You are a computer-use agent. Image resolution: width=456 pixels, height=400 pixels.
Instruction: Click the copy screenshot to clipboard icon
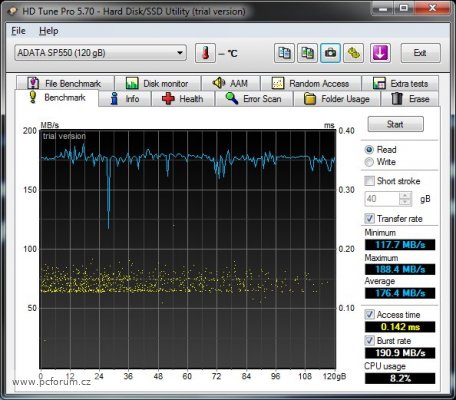[x=307, y=53]
